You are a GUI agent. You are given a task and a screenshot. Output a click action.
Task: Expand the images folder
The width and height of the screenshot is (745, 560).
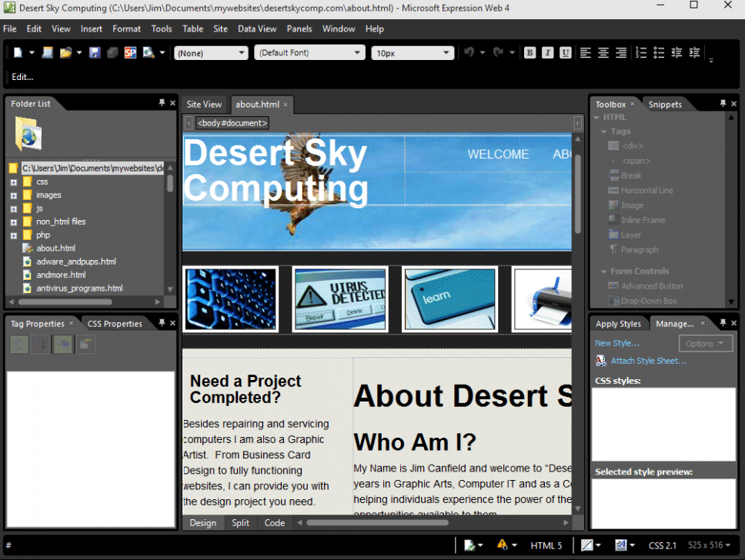14,195
